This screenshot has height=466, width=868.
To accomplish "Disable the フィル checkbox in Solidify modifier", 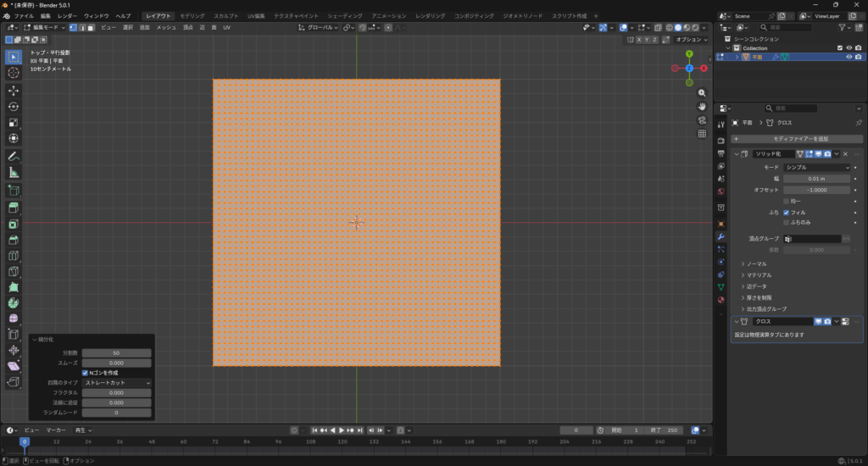I will 787,212.
